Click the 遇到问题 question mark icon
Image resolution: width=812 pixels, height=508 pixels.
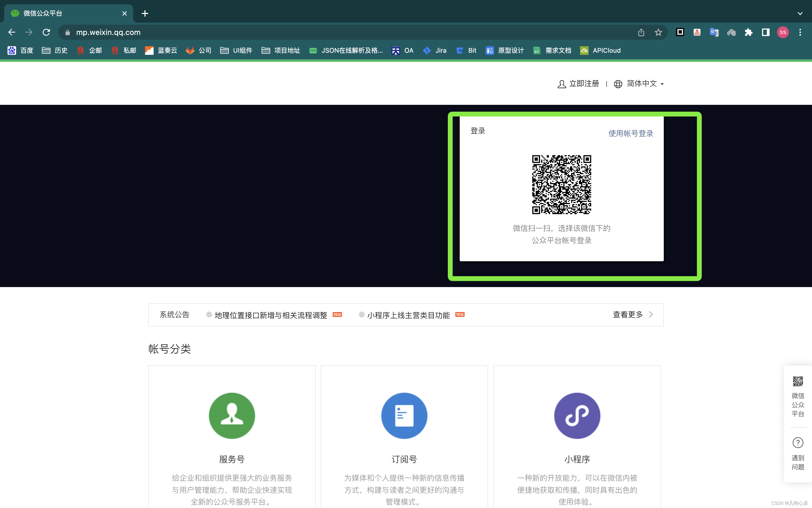click(x=798, y=443)
